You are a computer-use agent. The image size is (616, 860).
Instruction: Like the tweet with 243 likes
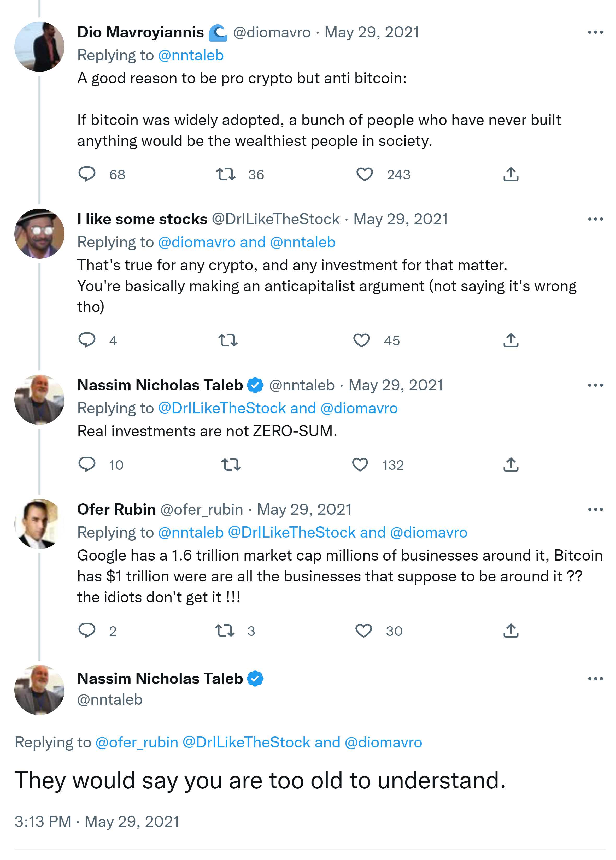pyautogui.click(x=365, y=174)
